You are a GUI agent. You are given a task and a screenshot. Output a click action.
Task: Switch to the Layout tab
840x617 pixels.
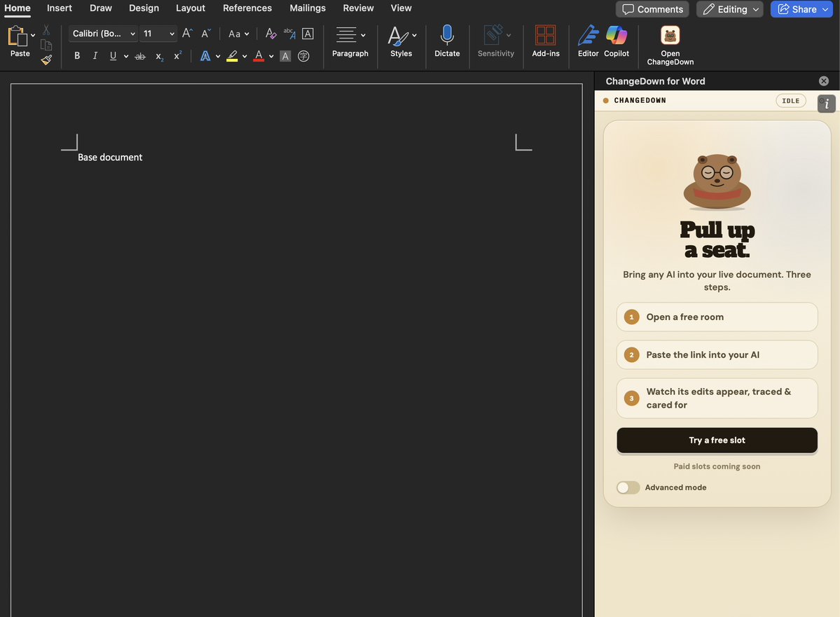(x=190, y=8)
